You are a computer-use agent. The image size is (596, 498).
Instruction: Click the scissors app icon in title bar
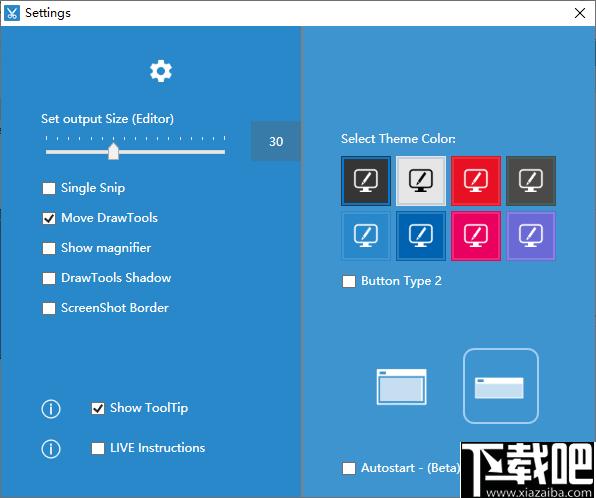tap(12, 13)
